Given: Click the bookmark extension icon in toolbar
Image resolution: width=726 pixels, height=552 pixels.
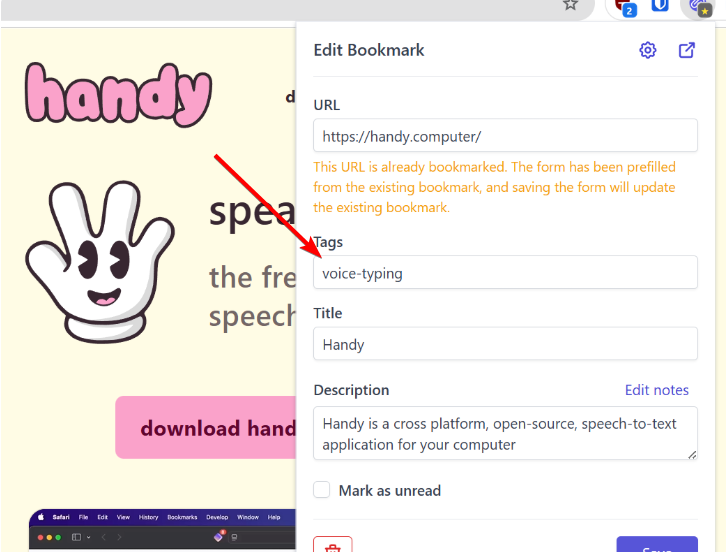Looking at the screenshot, I should click(697, 7).
